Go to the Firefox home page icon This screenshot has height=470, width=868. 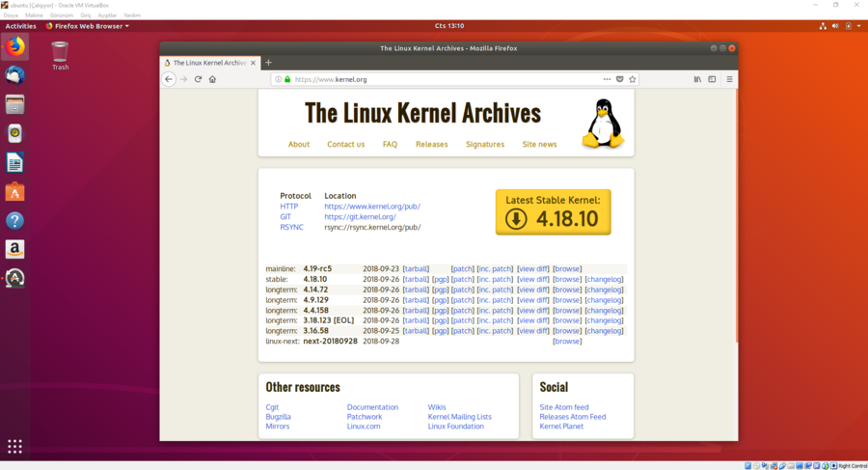coord(212,79)
